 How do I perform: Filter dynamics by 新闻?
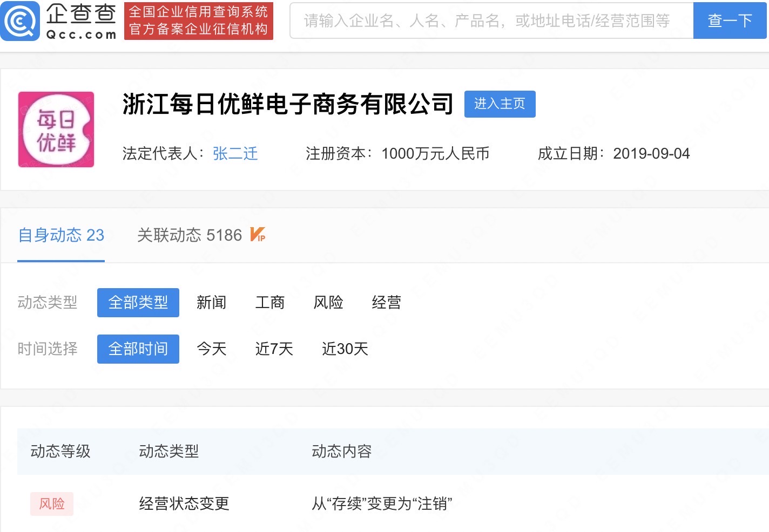212,303
